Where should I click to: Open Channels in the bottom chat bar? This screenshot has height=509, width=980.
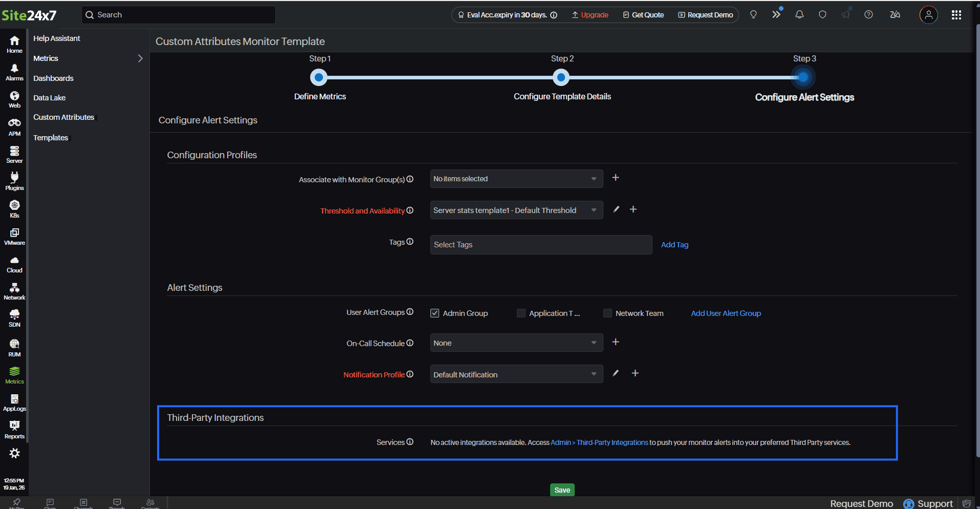[83, 504]
